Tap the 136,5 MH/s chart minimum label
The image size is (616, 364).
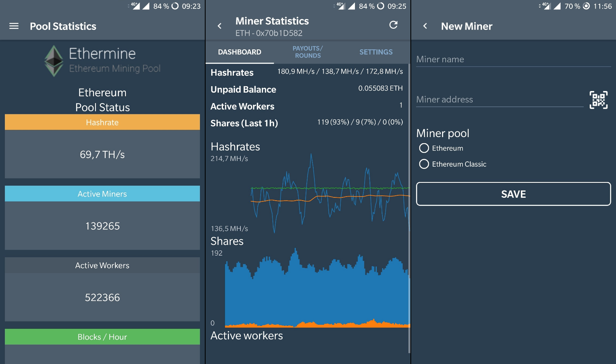(229, 229)
